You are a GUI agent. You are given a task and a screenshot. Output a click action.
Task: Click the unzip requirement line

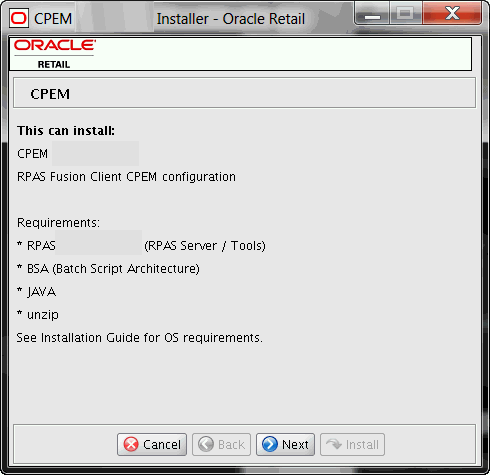pos(38,315)
